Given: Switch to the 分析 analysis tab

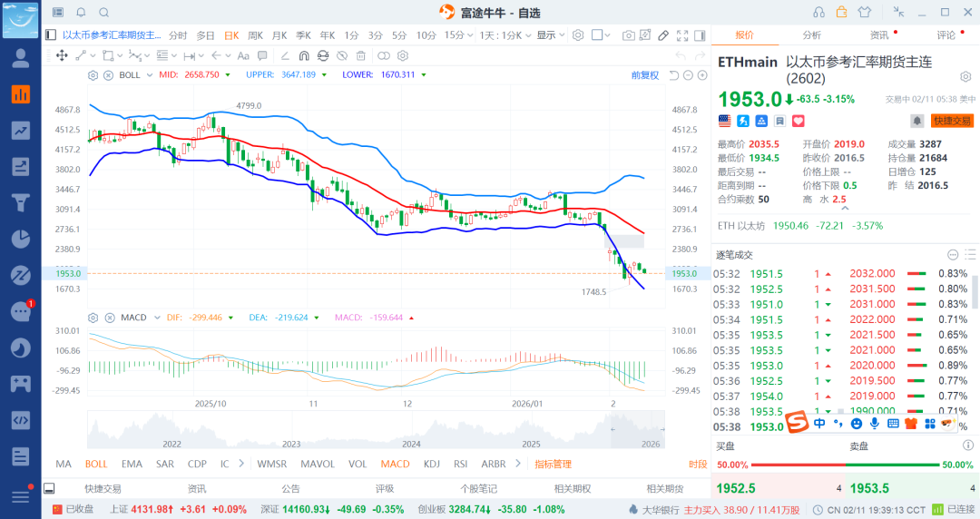Looking at the screenshot, I should coord(812,35).
